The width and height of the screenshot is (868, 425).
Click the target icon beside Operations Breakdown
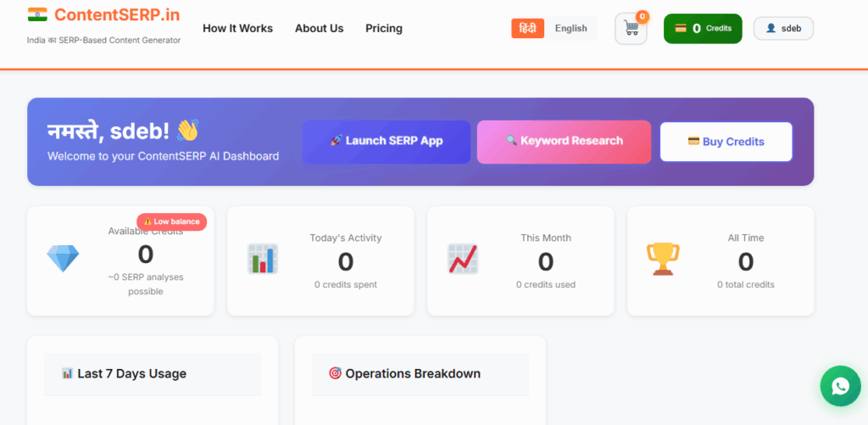[x=335, y=373]
